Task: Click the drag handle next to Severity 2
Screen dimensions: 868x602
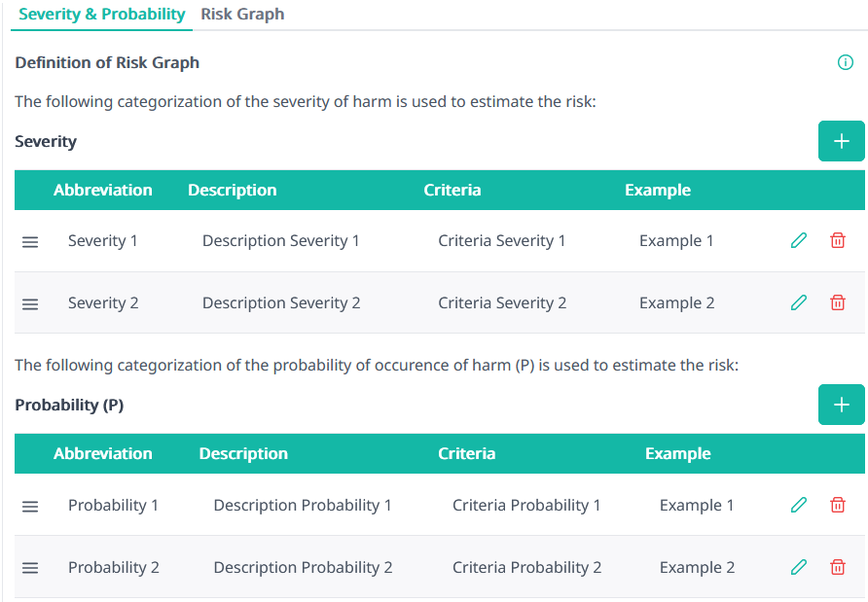Action: pyautogui.click(x=30, y=303)
